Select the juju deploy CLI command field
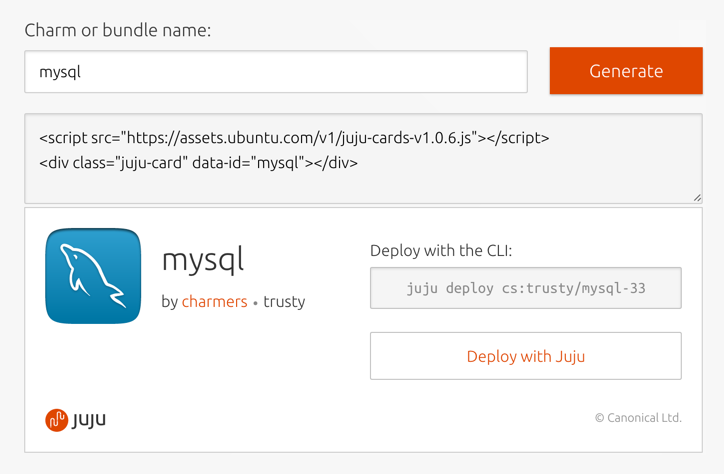 coord(525,288)
